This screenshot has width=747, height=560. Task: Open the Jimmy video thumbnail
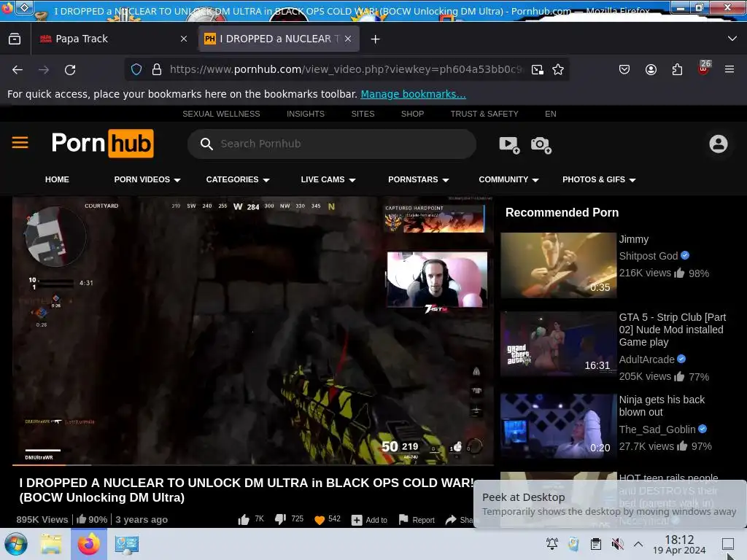pyautogui.click(x=558, y=265)
